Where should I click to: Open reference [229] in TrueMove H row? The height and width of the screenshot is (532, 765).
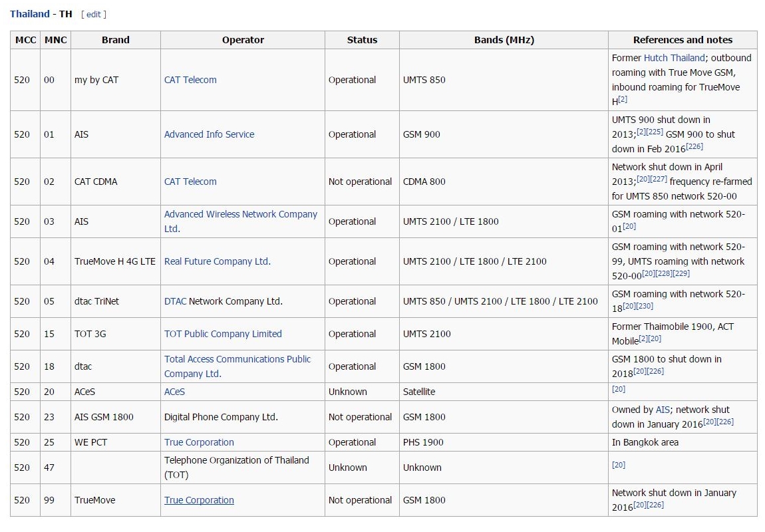(681, 275)
